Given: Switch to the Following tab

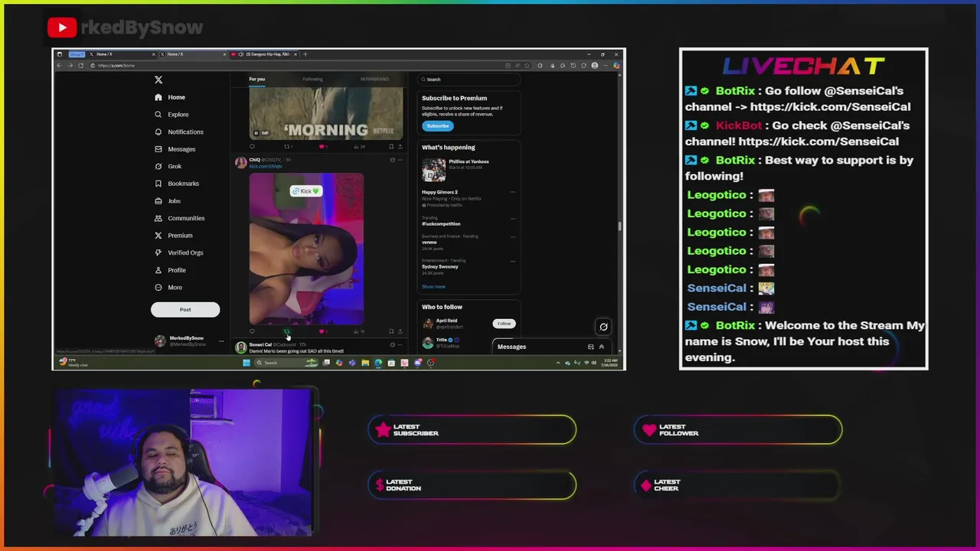Looking at the screenshot, I should [x=312, y=79].
